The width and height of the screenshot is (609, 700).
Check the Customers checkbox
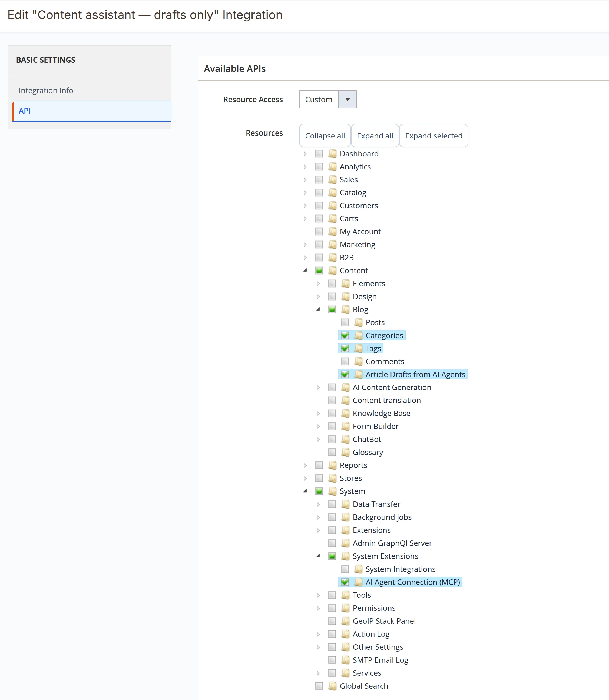tap(319, 206)
